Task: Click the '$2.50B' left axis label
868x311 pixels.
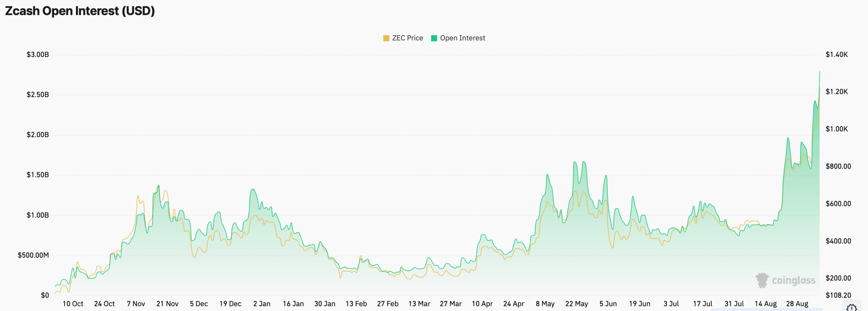Action: pos(38,95)
